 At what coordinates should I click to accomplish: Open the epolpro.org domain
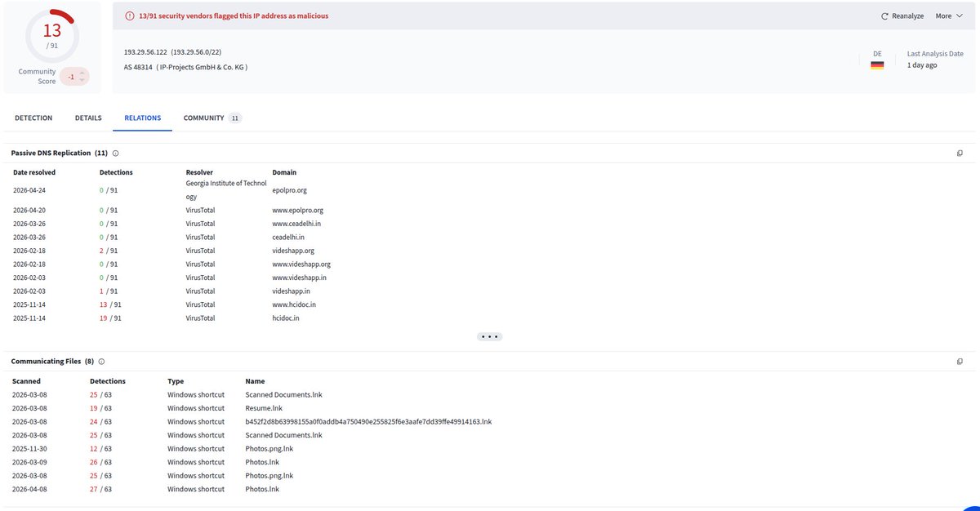(289, 189)
